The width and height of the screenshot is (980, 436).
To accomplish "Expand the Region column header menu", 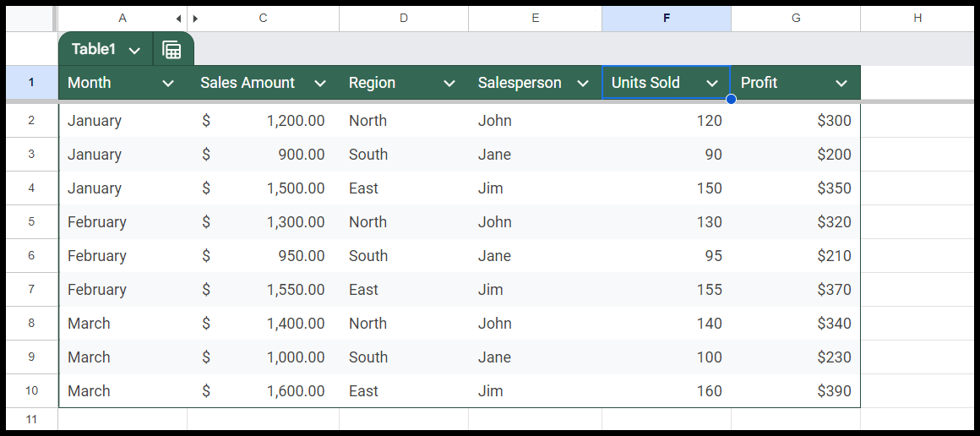I will coord(449,83).
